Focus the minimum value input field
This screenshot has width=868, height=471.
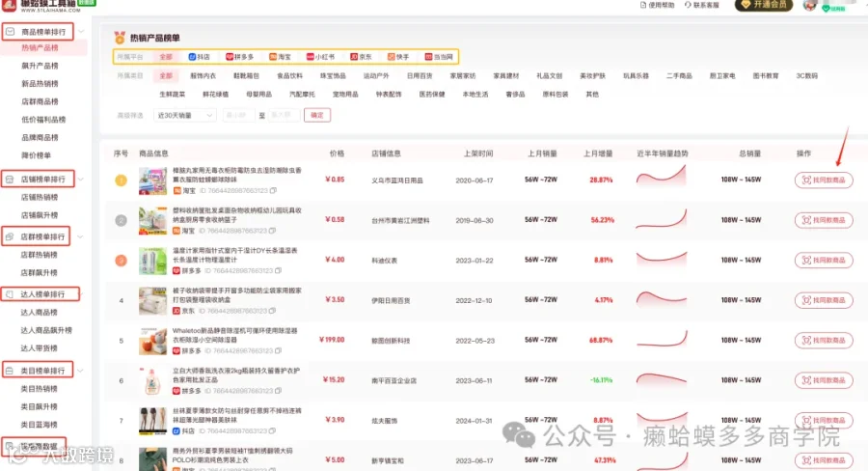tap(238, 115)
